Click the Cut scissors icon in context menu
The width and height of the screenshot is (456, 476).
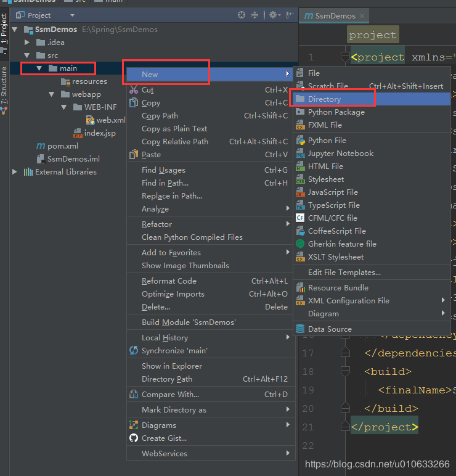(134, 90)
